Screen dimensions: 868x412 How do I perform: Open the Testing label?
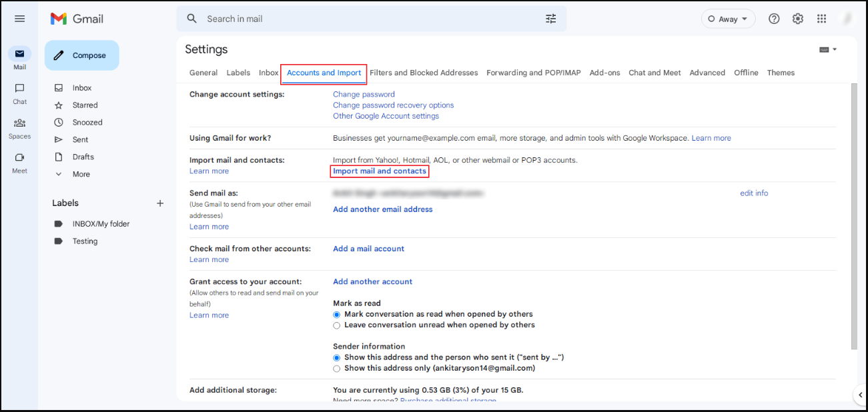[x=85, y=241]
